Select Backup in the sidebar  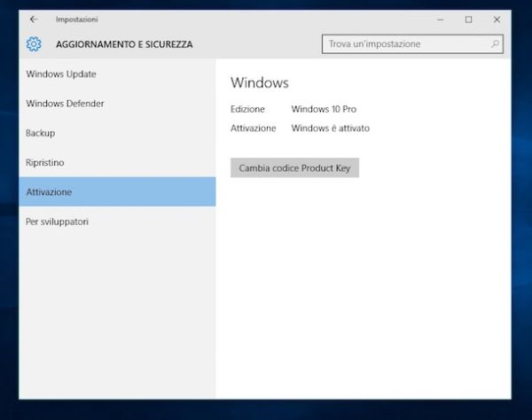tap(117, 133)
